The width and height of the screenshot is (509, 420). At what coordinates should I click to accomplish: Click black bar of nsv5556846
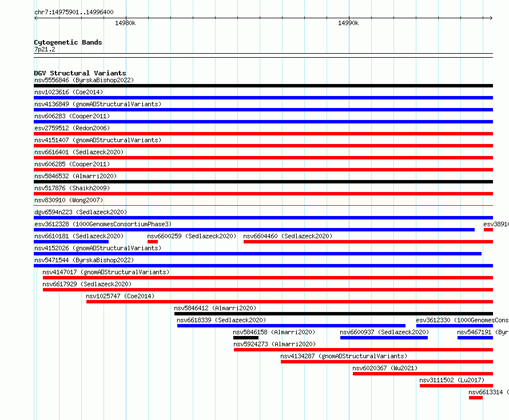(263, 86)
